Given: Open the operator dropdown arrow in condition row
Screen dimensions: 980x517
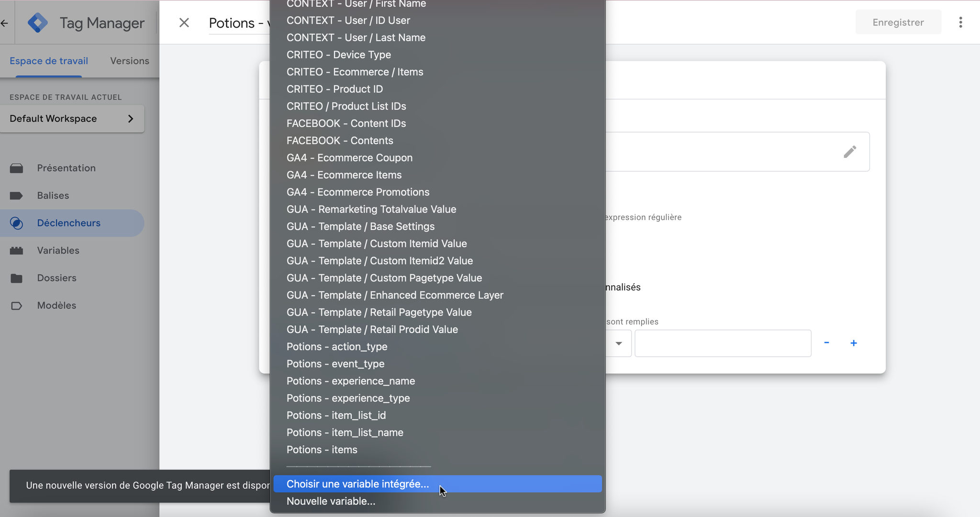Looking at the screenshot, I should [x=619, y=343].
